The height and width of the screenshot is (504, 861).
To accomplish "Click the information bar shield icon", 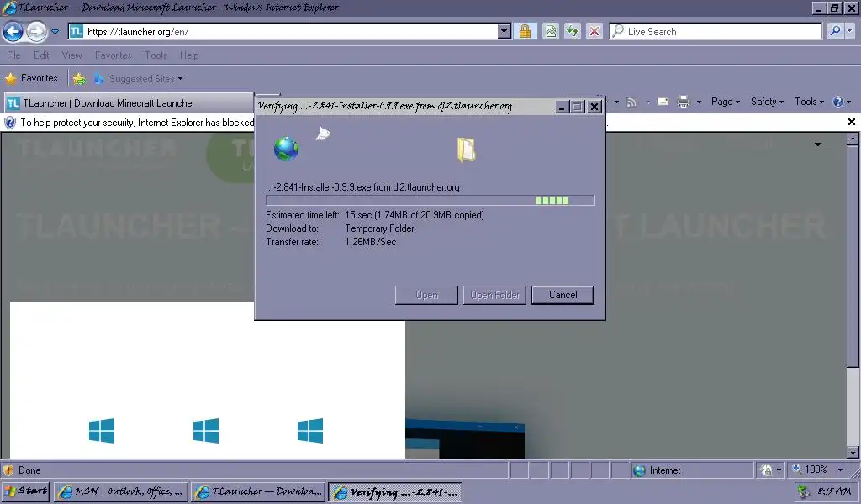I will pyautogui.click(x=10, y=123).
